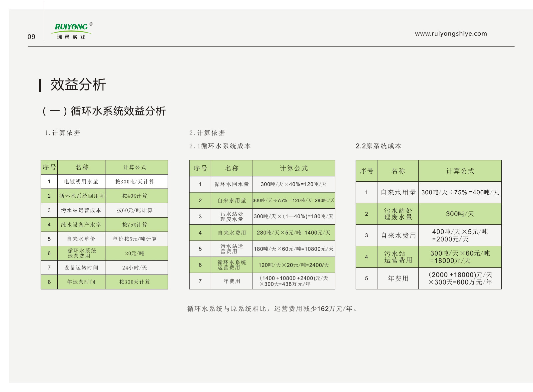Click the 计算公式 header of 原系统成本 table
Viewport: 533px width, 392px height.
tap(460, 171)
